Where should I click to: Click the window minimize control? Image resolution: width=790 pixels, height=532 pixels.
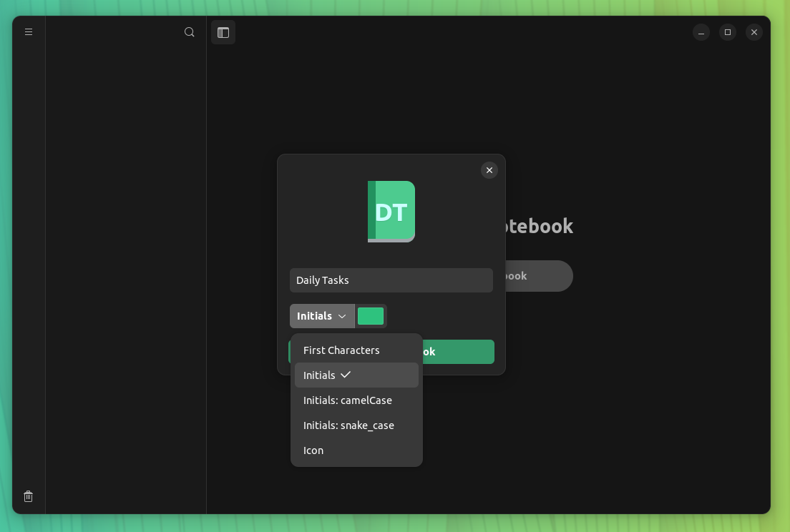(701, 32)
